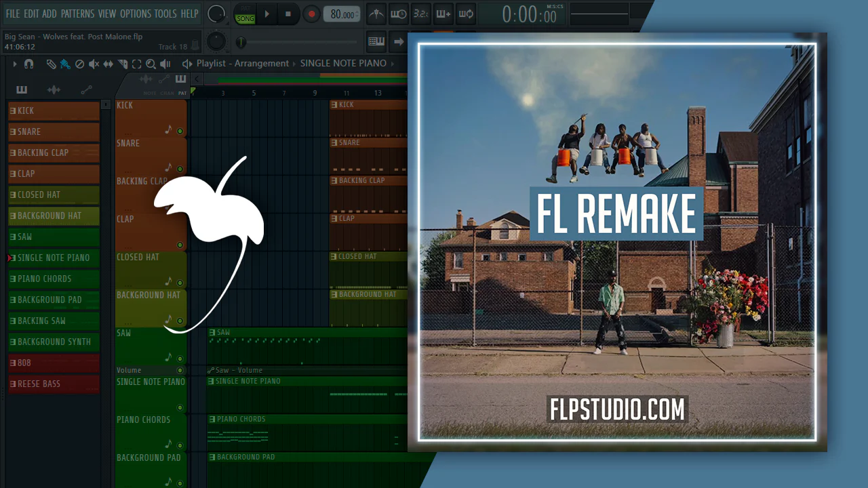Screen dimensions: 868x488
Task: Select the 808 pattern in picker
Action: coord(54,363)
